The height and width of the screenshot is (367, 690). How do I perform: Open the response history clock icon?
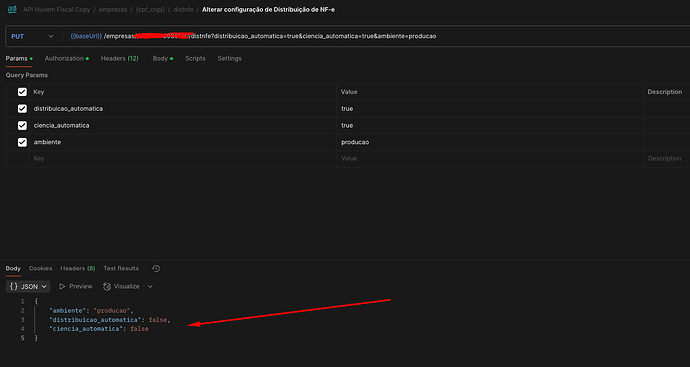pyautogui.click(x=156, y=268)
